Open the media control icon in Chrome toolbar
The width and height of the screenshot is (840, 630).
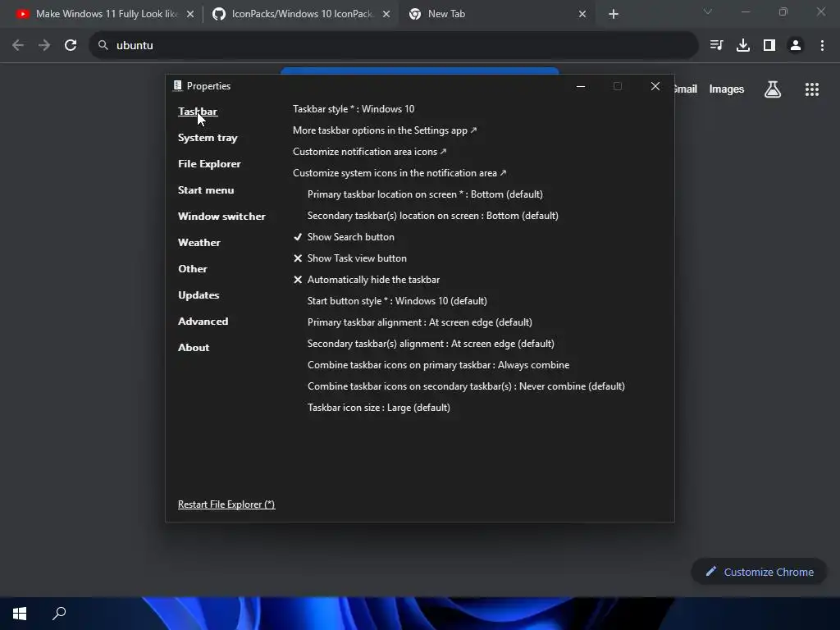click(x=716, y=46)
